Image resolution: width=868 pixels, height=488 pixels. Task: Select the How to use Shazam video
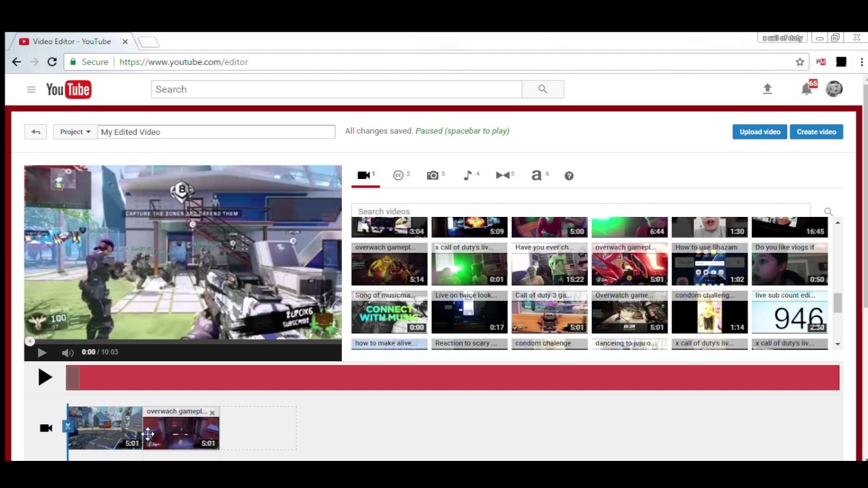click(709, 264)
